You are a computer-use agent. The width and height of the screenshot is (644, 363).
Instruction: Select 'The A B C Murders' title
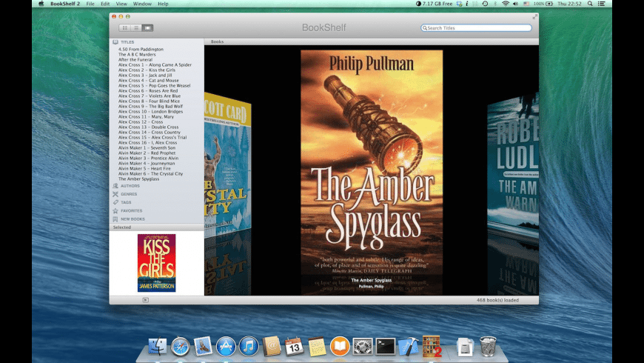click(137, 54)
